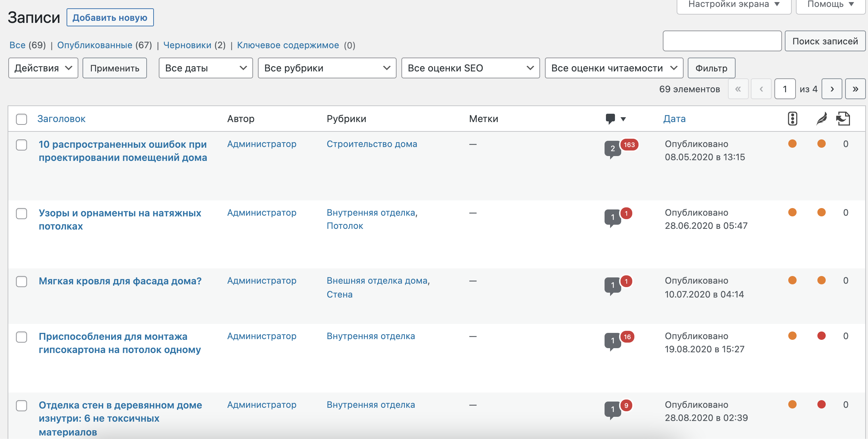Click the readability feather column icon
This screenshot has width=868, height=439.
click(x=821, y=119)
